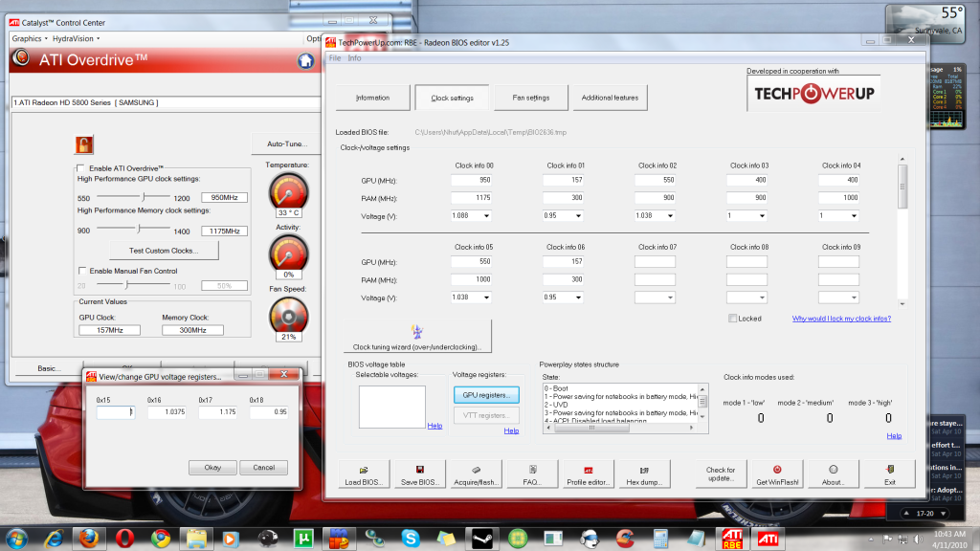
Task: Launch Google Chrome from the taskbar
Action: coord(161,538)
